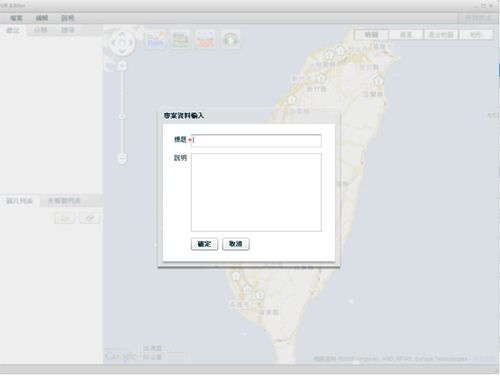
Task: Click the zoom-out minus on map slider
Action: tap(122, 159)
